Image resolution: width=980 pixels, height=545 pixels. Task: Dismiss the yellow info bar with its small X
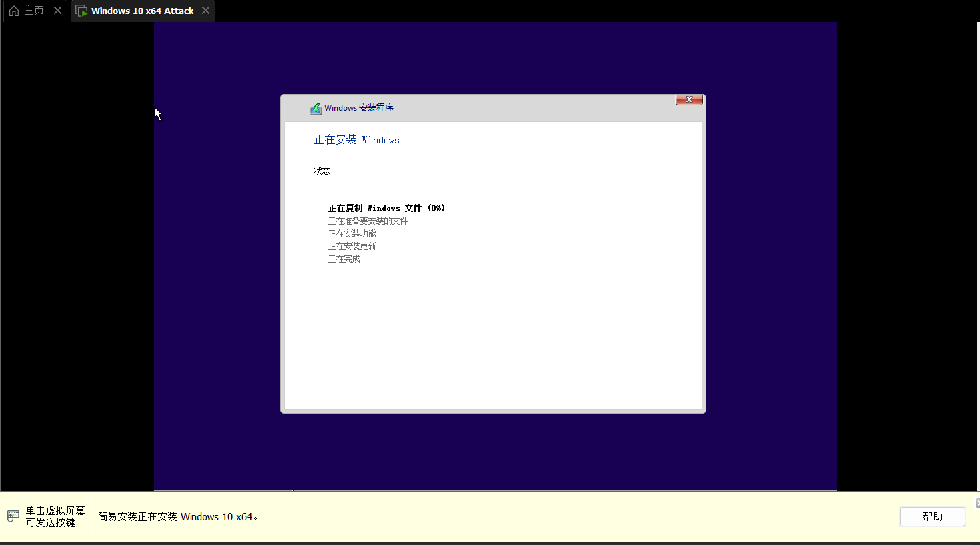977,503
